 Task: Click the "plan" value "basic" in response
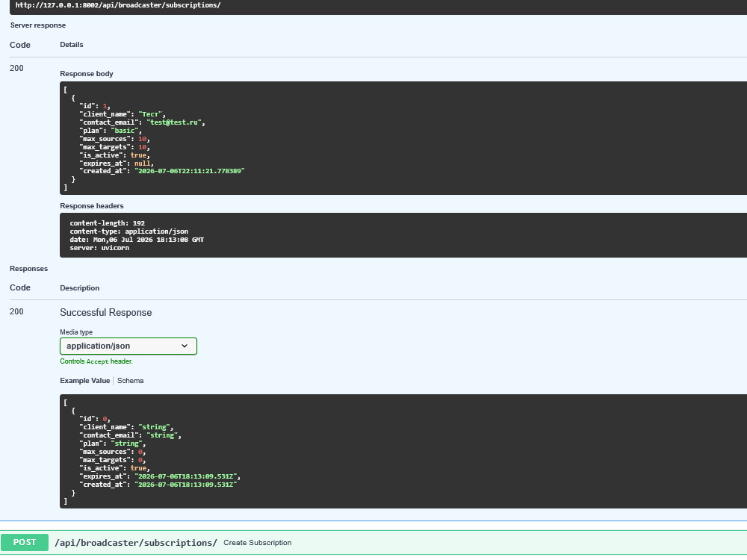coord(124,131)
